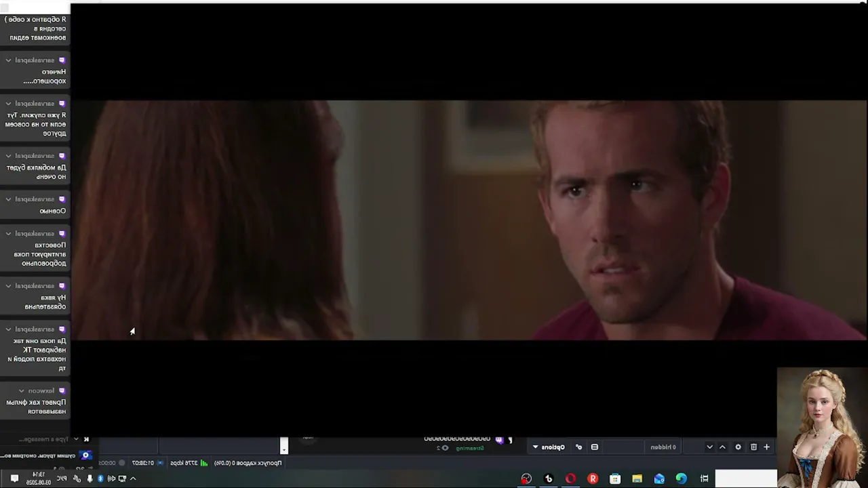Open the volume control in the system tray

111,479
